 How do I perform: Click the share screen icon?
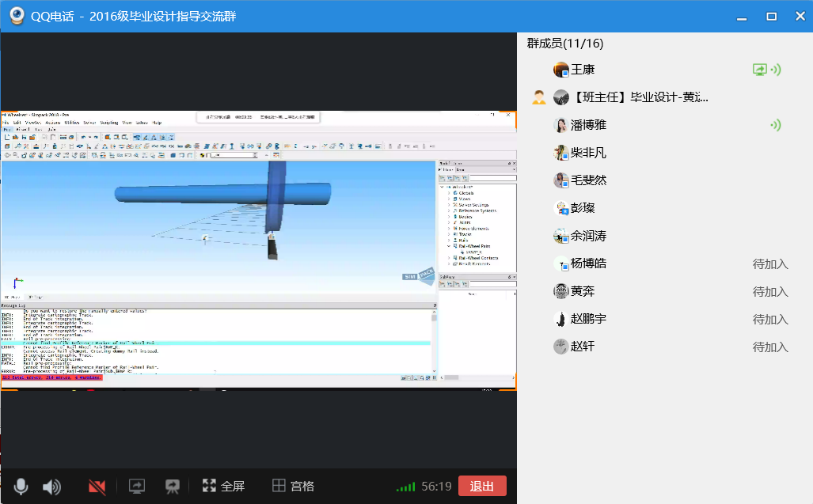[138, 486]
